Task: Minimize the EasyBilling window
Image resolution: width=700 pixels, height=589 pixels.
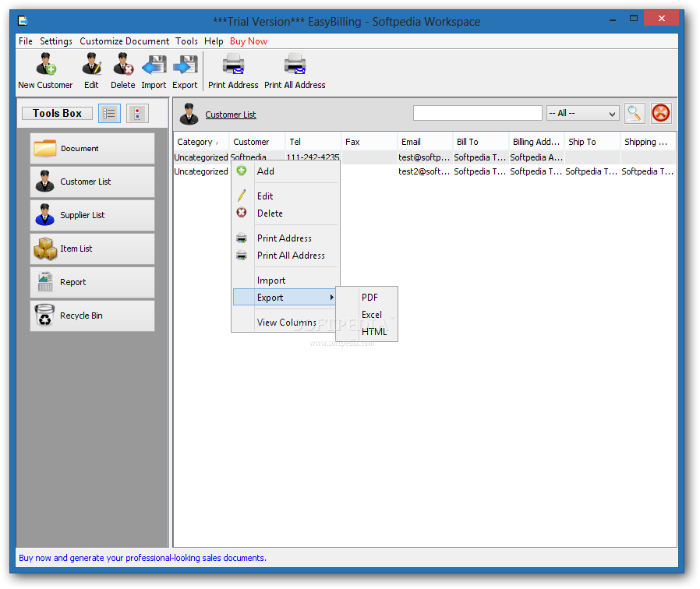Action: coord(613,19)
